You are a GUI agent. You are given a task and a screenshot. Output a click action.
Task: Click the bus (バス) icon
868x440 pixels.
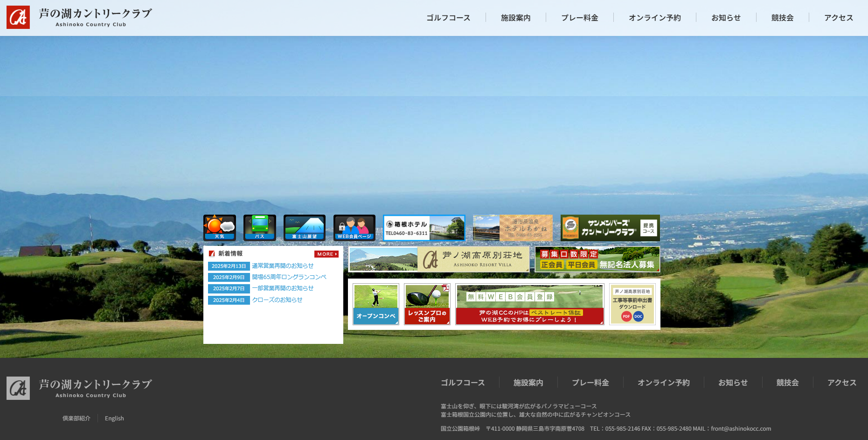click(x=260, y=227)
